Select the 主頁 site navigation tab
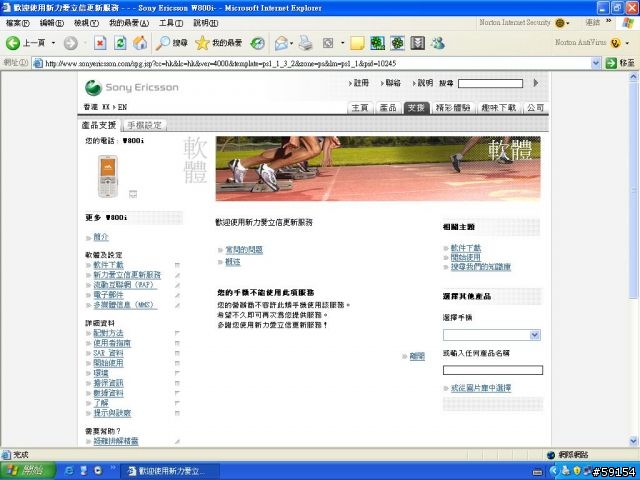Viewport: 640px width, 480px height. click(360, 108)
